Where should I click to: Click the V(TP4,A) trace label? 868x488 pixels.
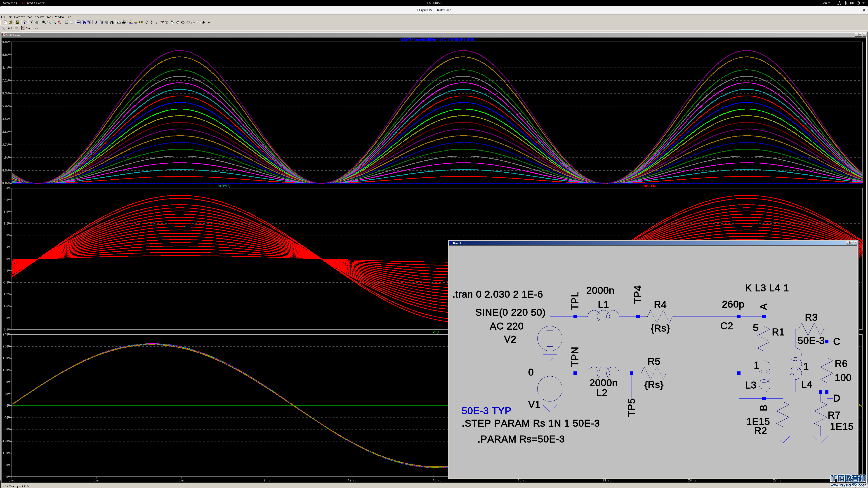[224, 186]
